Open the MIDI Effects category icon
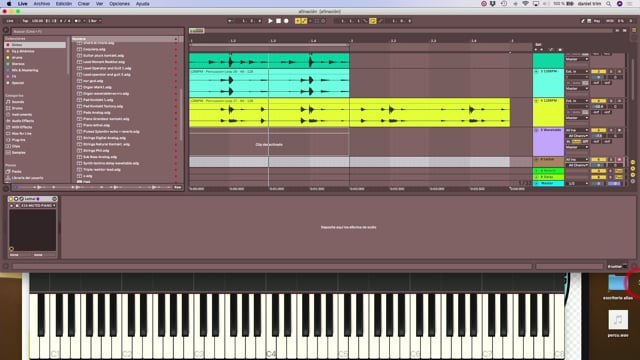Screen dimensions: 640x360 pos(8,127)
